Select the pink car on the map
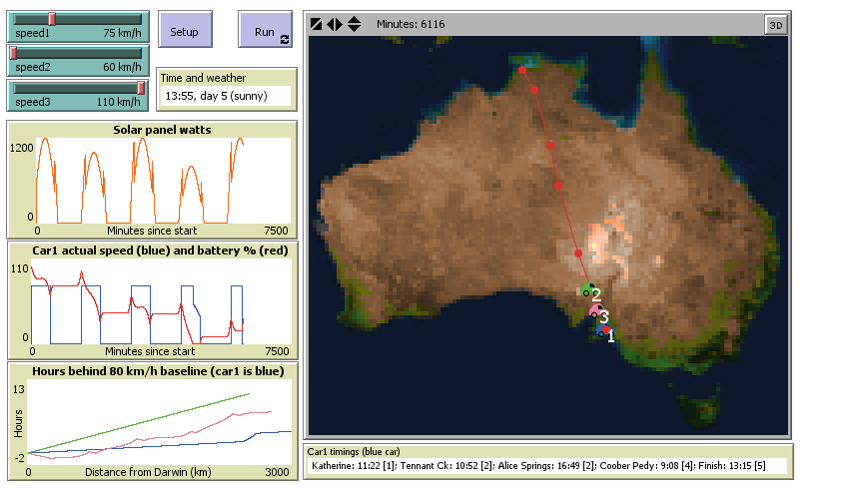This screenshot has height=492, width=868. point(594,310)
